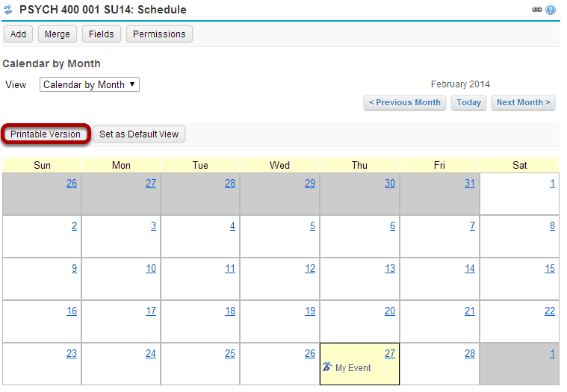Viewport: 567px width, 392px height.
Task: Click the chain link icon at top right
Action: [x=536, y=10]
